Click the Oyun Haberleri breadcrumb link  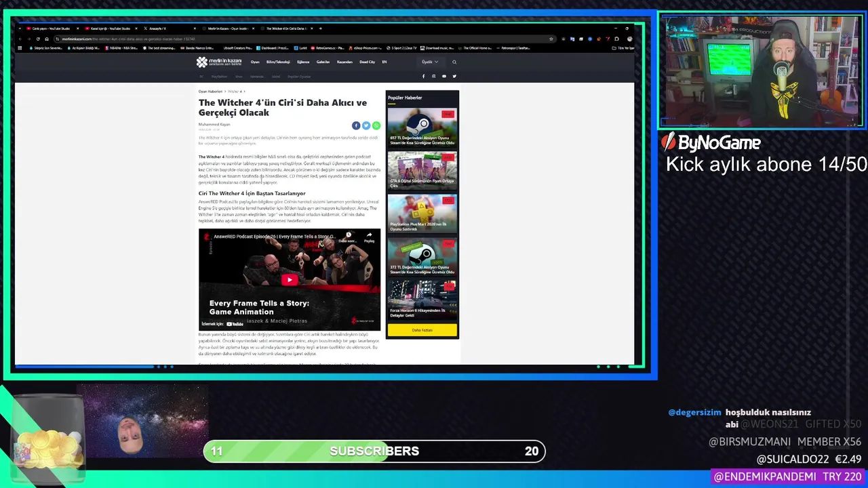210,91
